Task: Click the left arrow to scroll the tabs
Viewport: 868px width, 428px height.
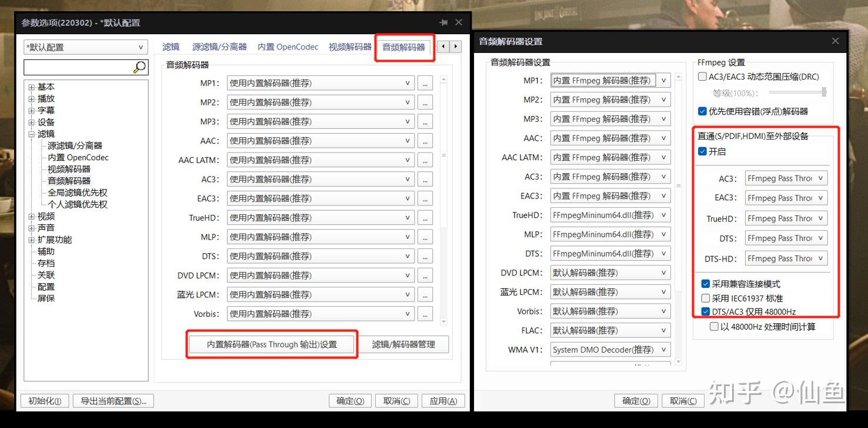Action: pos(442,47)
